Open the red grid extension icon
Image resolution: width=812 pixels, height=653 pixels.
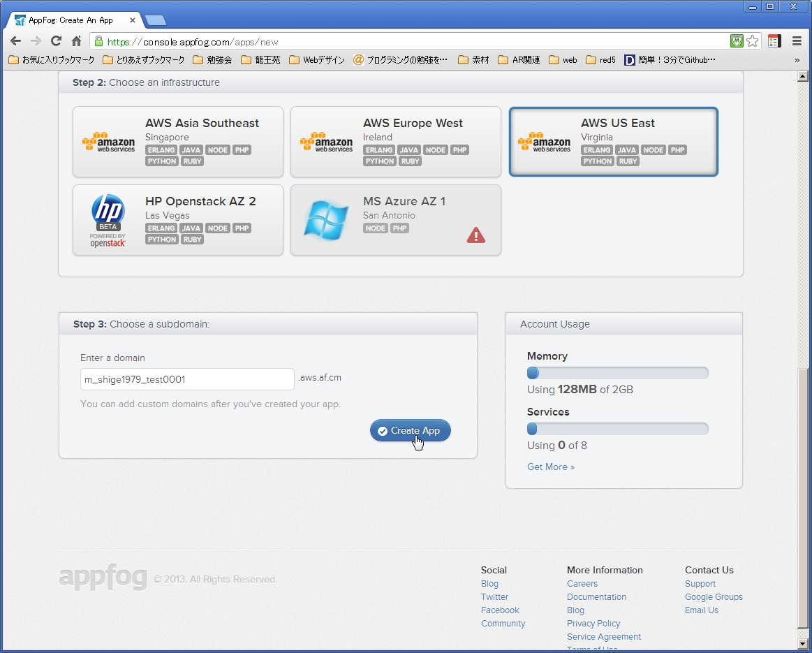pyautogui.click(x=775, y=41)
